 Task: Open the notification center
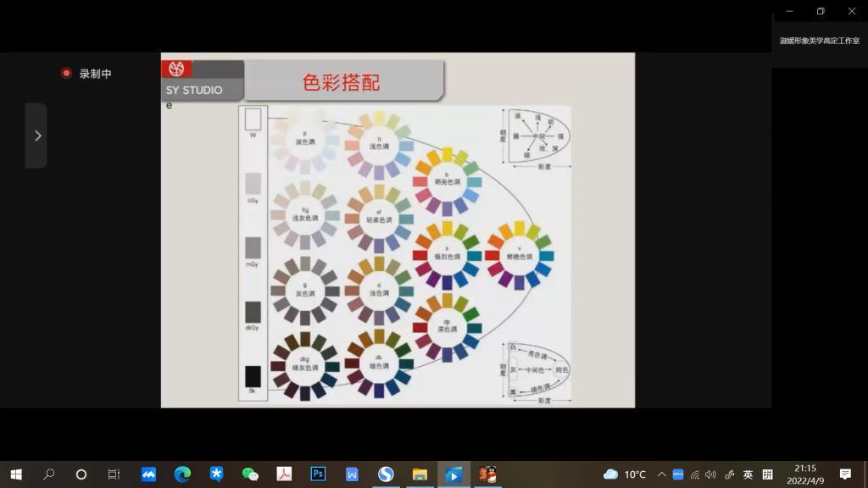point(845,474)
